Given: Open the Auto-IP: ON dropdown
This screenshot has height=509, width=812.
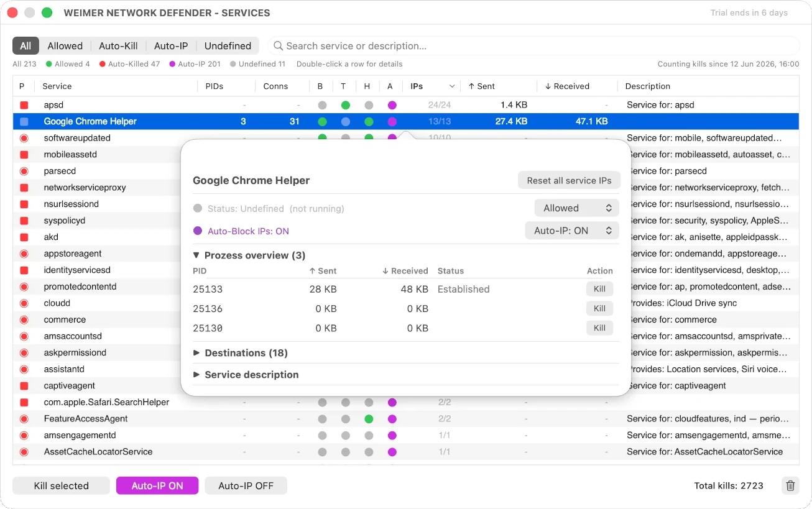Looking at the screenshot, I should 572,231.
